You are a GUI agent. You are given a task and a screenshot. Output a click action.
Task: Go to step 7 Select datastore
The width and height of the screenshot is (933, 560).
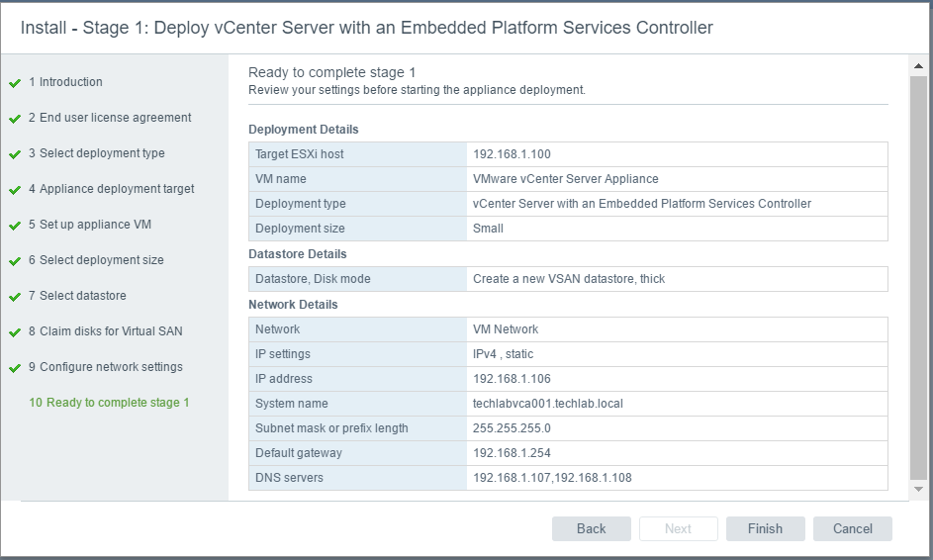[77, 296]
